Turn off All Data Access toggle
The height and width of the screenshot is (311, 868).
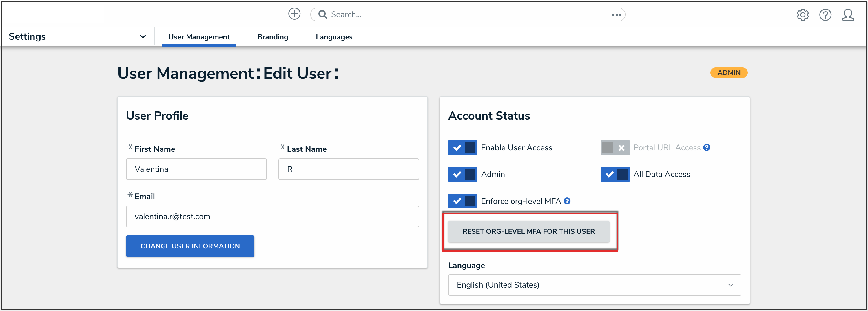(614, 174)
